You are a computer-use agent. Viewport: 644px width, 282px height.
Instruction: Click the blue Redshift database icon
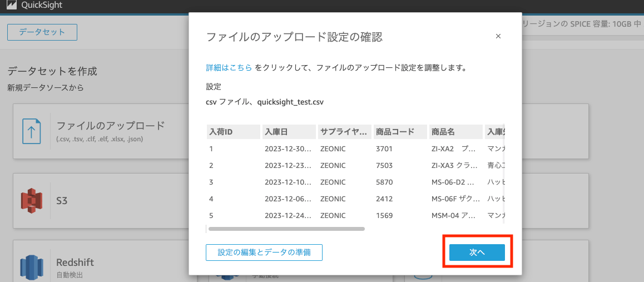tap(32, 266)
